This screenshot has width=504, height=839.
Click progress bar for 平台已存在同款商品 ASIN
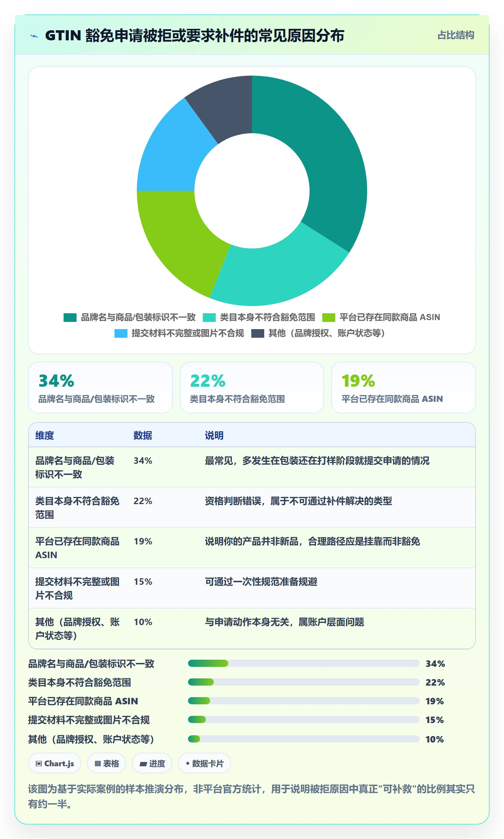point(304,701)
